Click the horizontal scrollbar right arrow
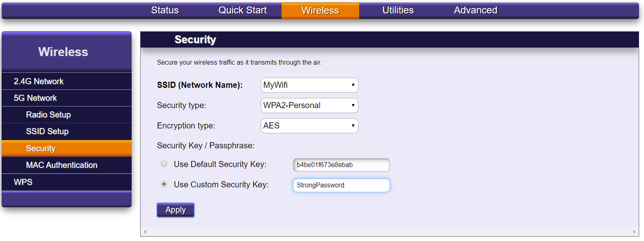 [x=634, y=232]
